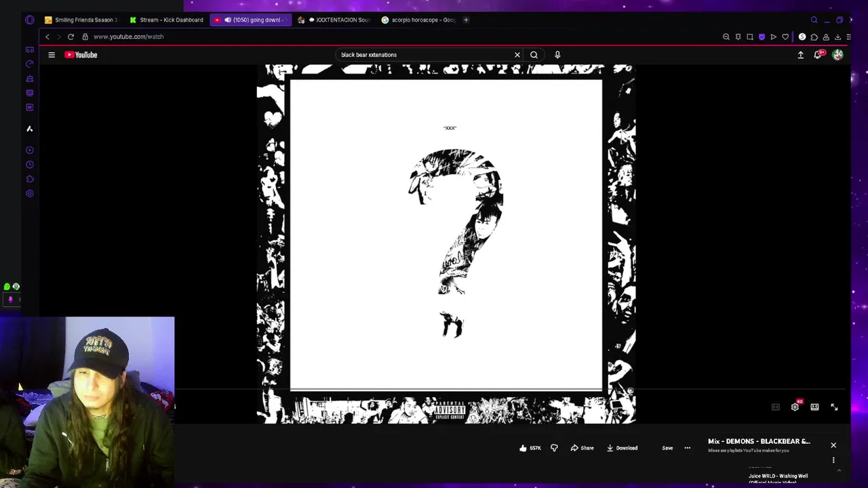868x488 pixels.
Task: Close the Mix playlist panel
Action: pyautogui.click(x=833, y=445)
